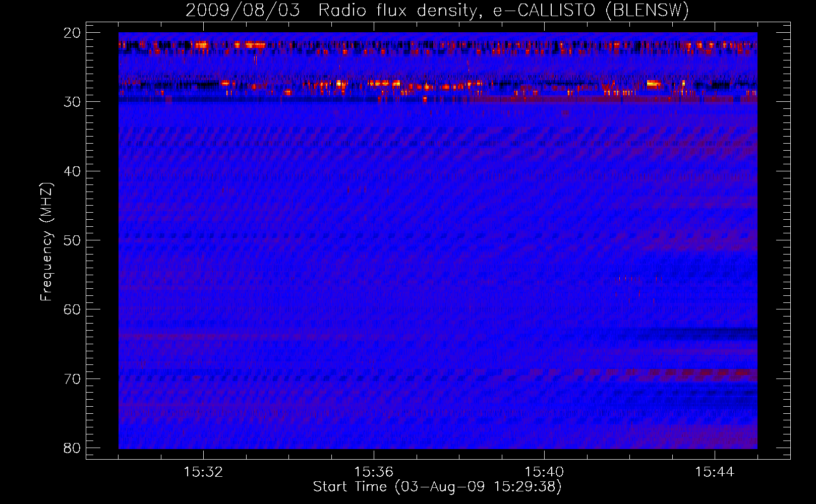Click the 'Frequency (MHZ)' axis label
The height and width of the screenshot is (504, 816).
[x=46, y=242]
